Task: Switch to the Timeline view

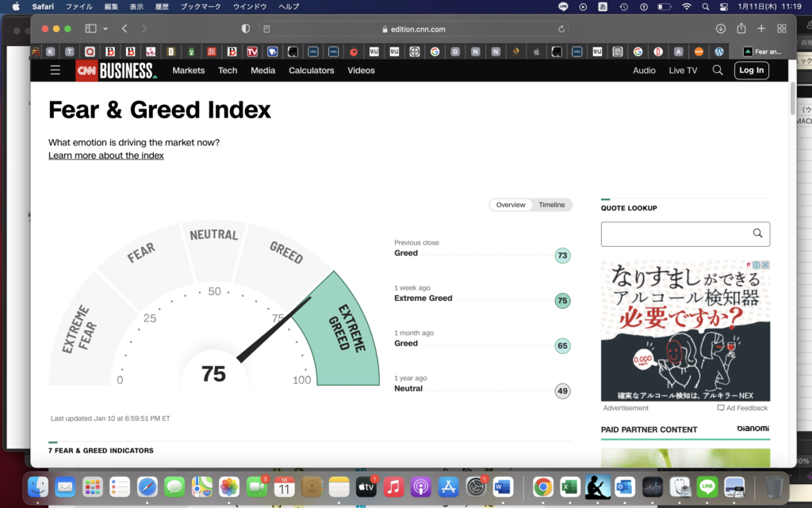Action: tap(552, 204)
